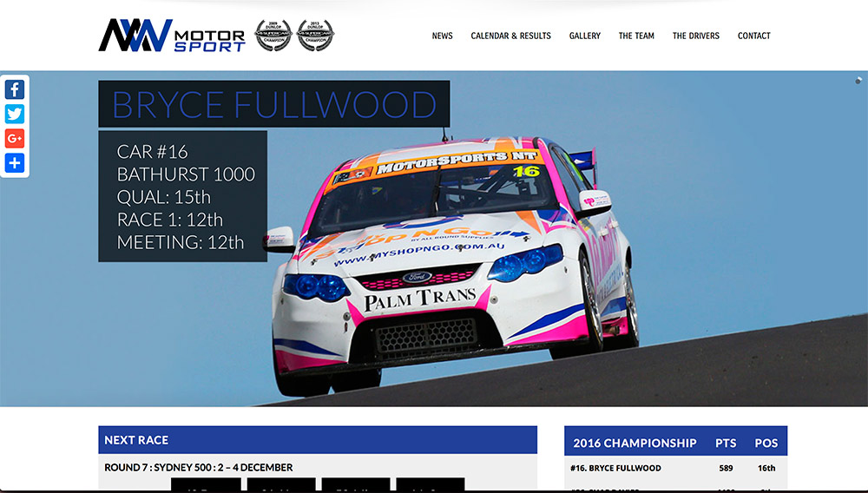Image resolution: width=868 pixels, height=493 pixels.
Task: Click the PTS column header
Action: point(726,443)
